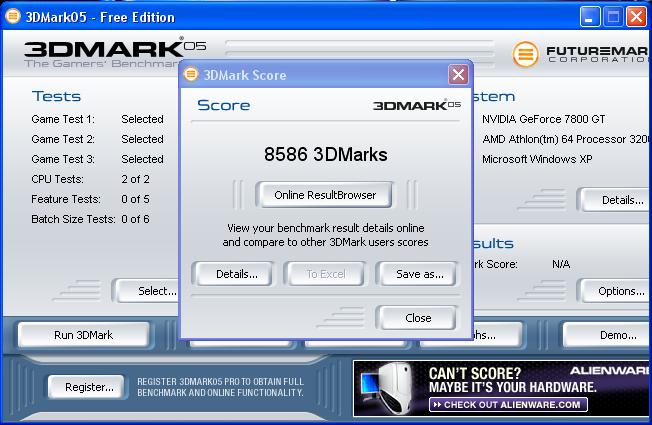
Task: Click the Close button in Score dialog
Action: (x=418, y=318)
